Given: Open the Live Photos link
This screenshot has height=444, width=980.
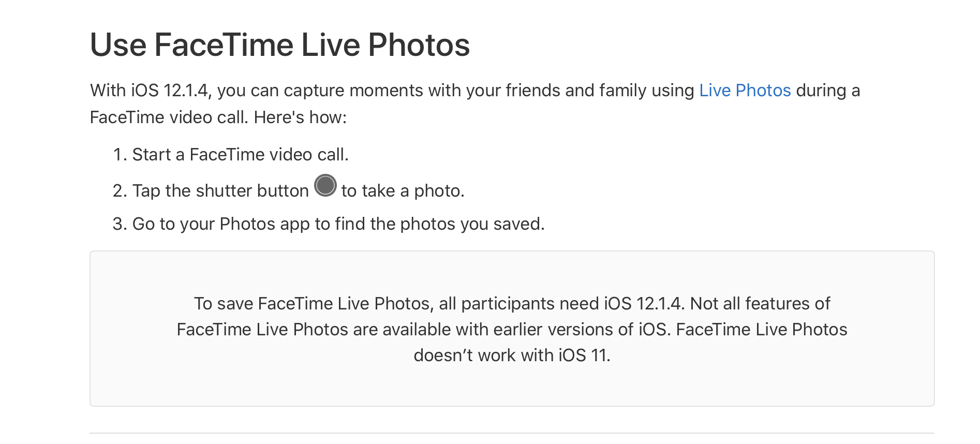Looking at the screenshot, I should coord(745,91).
